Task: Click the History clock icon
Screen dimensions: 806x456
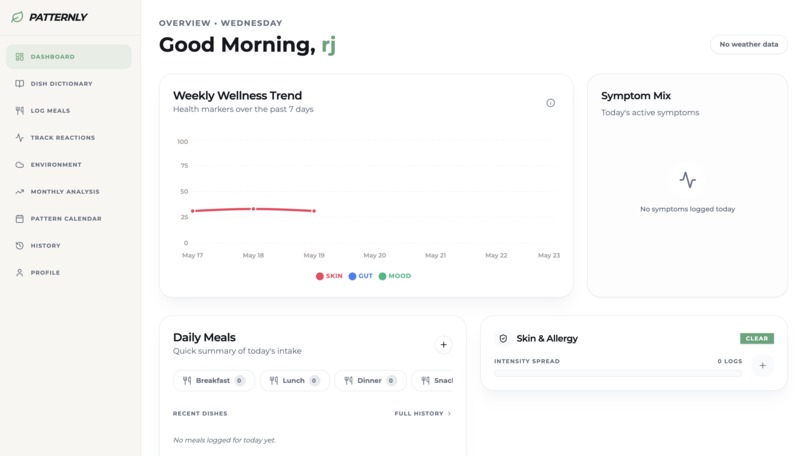Action: coord(20,245)
